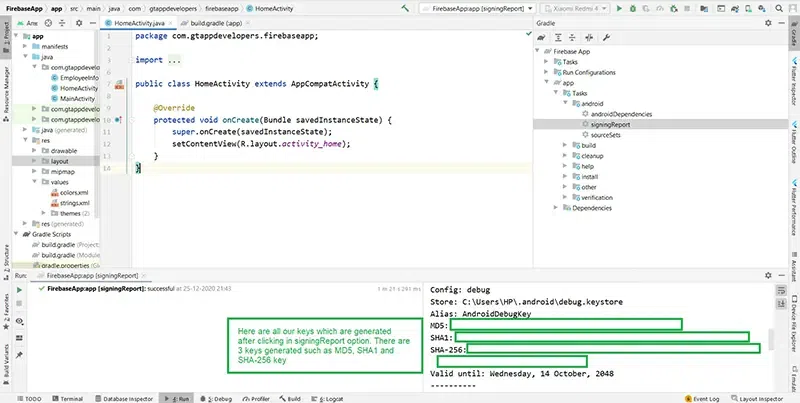Open the Profile app icon in toolbar
The width and height of the screenshot is (800, 403).
pyautogui.click(x=660, y=8)
